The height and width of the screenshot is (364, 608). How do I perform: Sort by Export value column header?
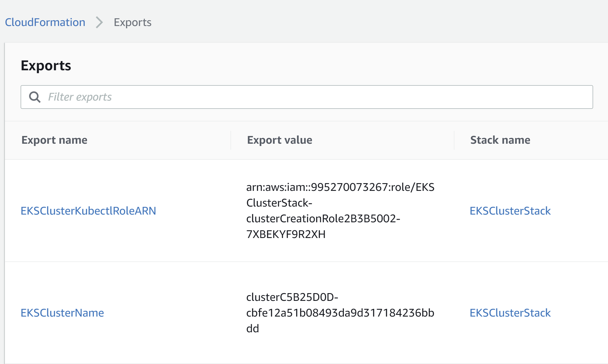279,140
